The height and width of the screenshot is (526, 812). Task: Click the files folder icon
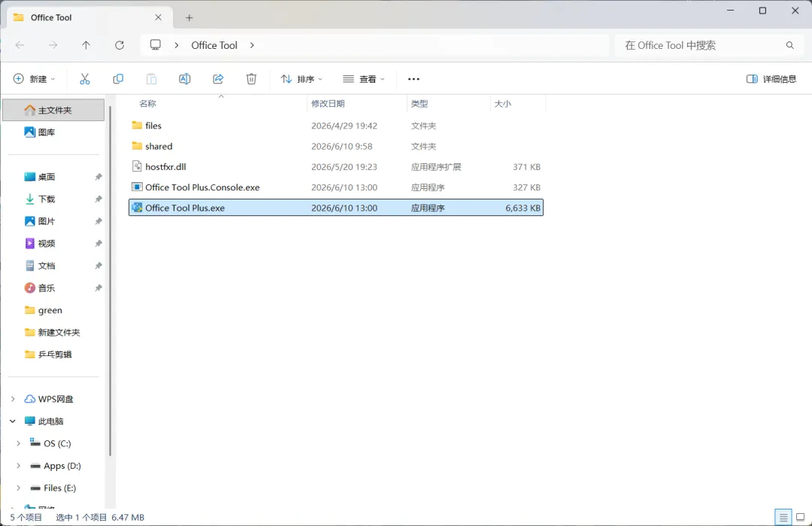click(x=137, y=125)
